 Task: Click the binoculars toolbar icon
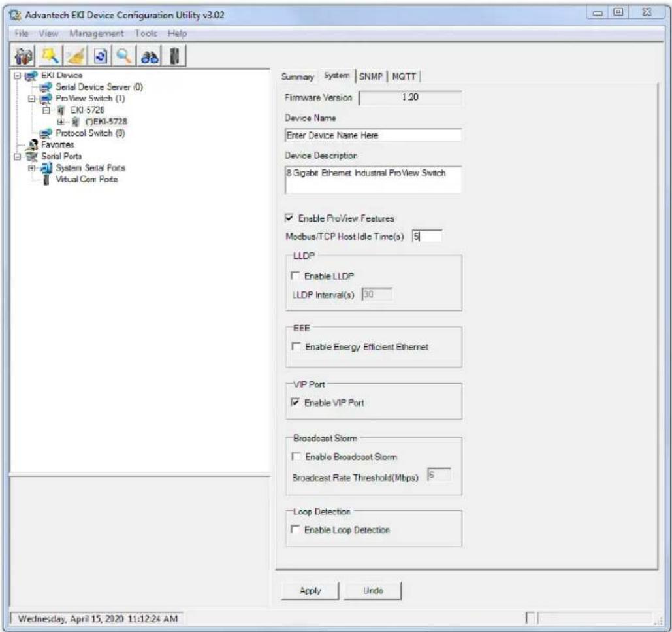coord(149,56)
